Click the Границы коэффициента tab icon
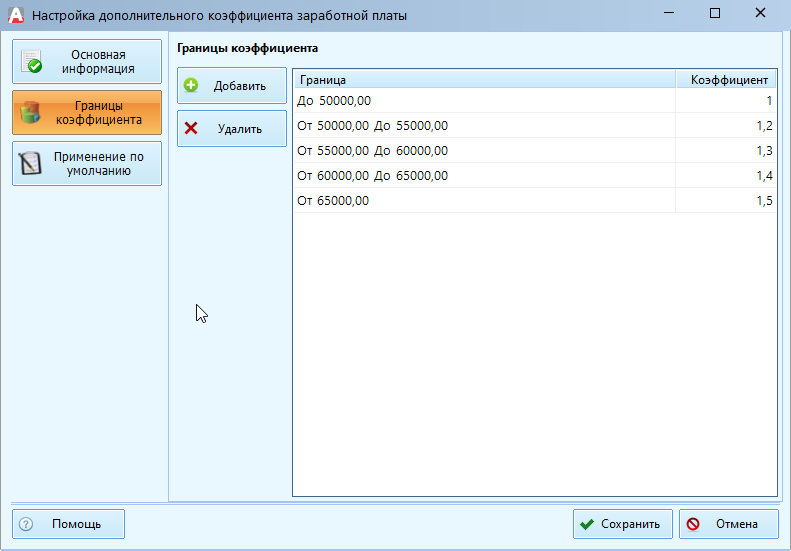 (x=30, y=112)
